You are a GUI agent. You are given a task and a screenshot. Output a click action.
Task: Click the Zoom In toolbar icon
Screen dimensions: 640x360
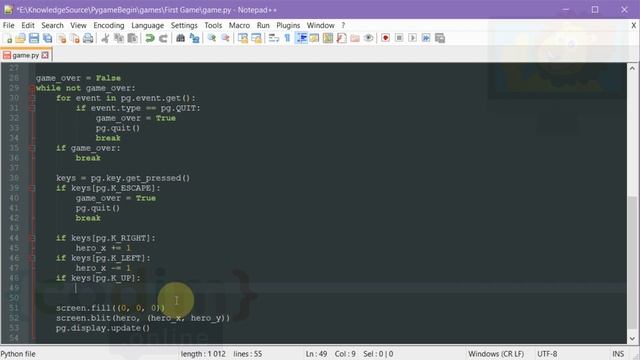(212, 38)
